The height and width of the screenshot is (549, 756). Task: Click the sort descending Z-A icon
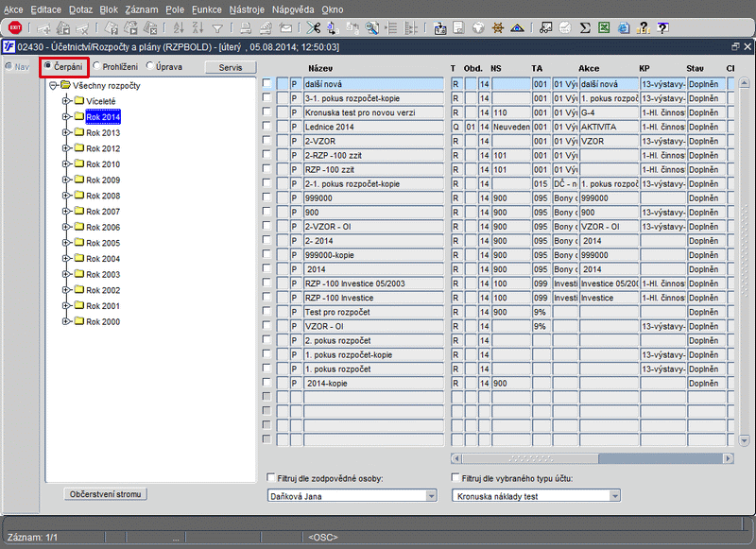point(198,28)
